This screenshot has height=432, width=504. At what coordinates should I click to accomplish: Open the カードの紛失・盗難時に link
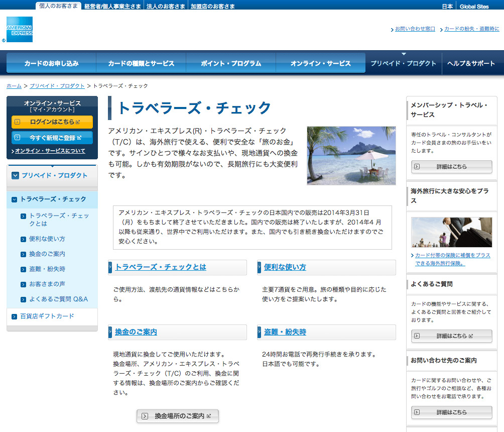[x=471, y=29]
